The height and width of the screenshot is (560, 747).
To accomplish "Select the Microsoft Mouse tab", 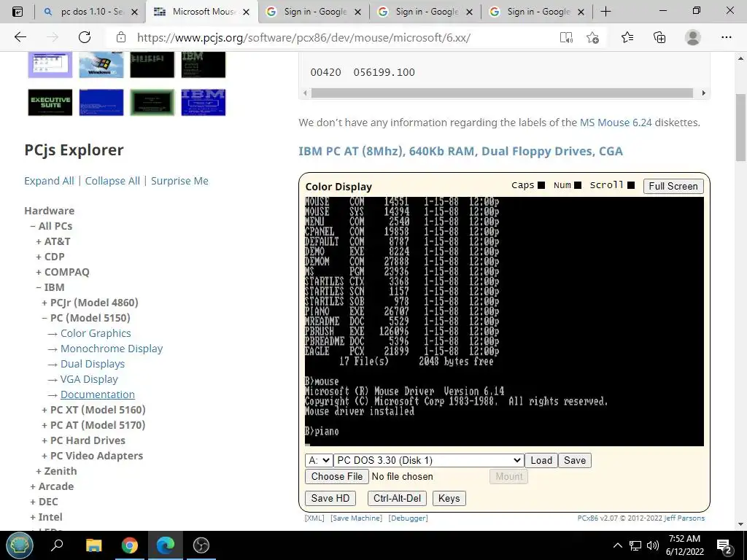I will tap(202, 12).
